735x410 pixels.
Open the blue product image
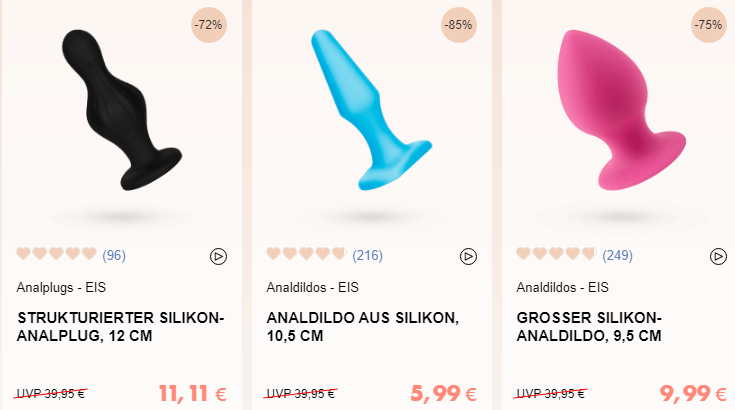tap(371, 110)
